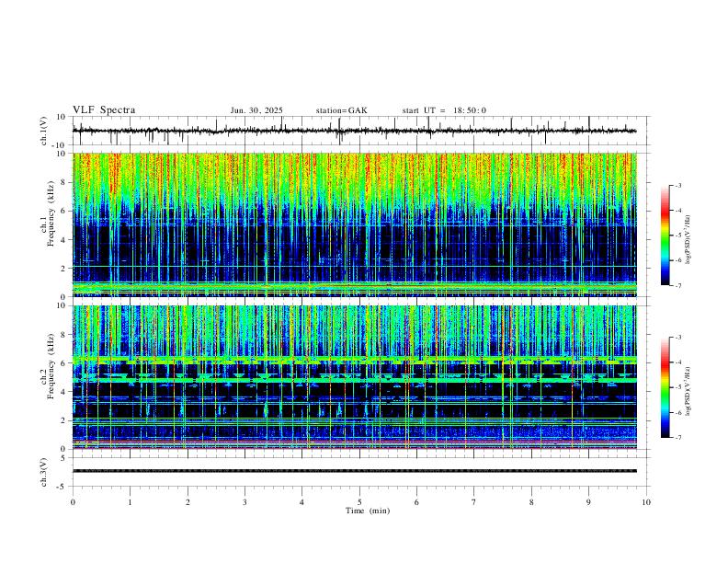The width and height of the screenshot is (728, 563).
Task: Click the time-axis tick label "2"
Action: coord(188,502)
